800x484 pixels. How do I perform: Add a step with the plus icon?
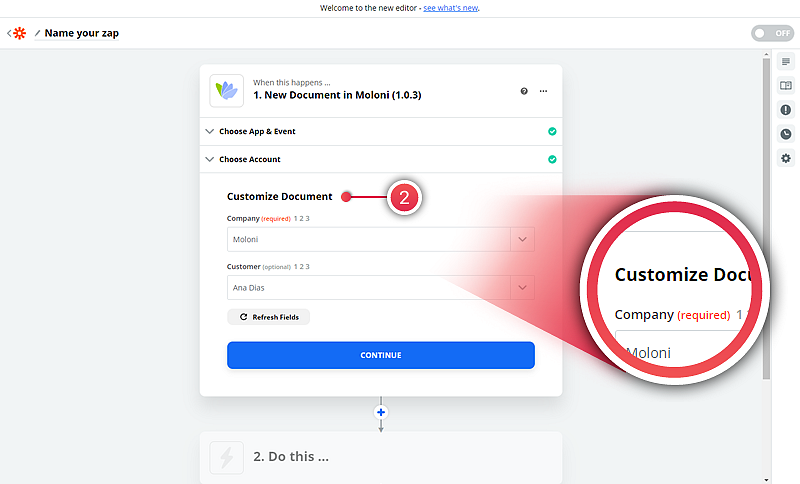[x=381, y=412]
